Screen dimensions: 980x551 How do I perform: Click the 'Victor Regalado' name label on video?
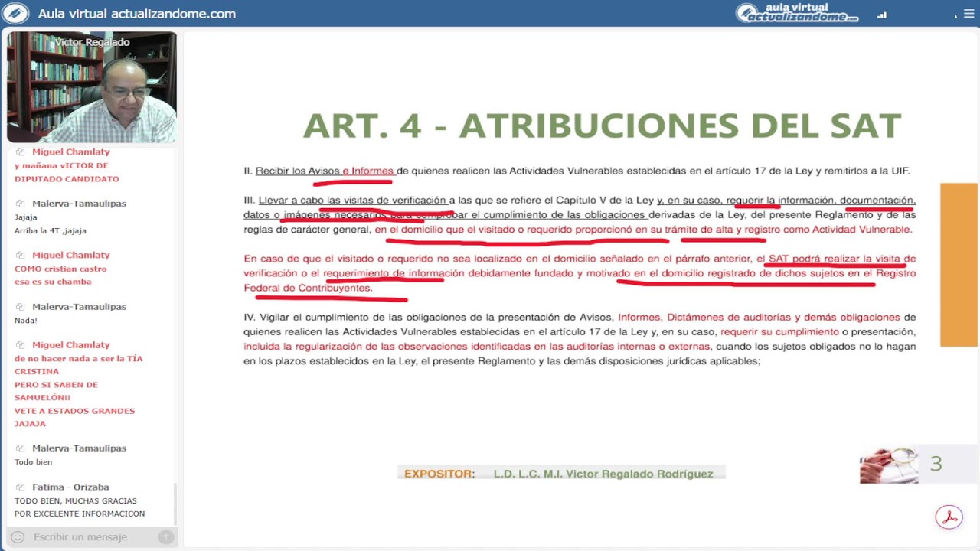click(x=92, y=42)
